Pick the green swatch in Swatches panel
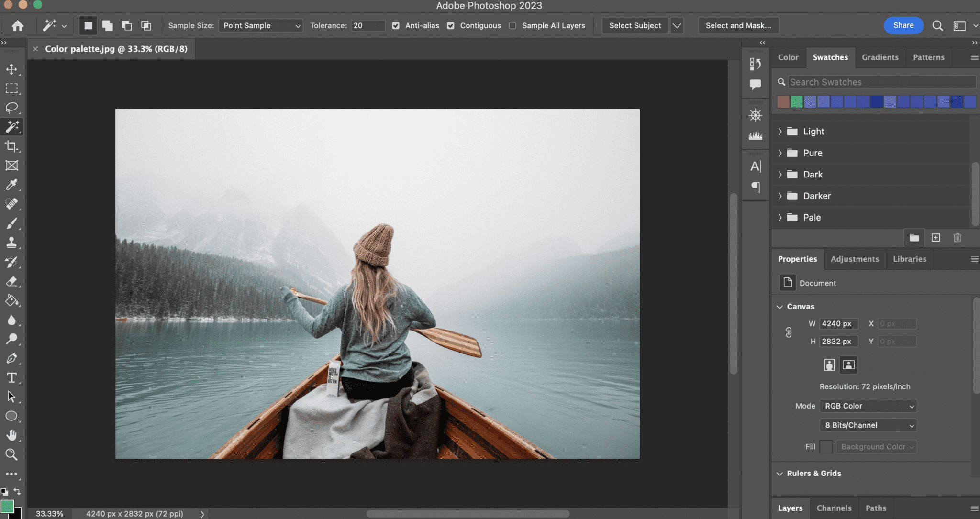Viewport: 980px width, 519px height. click(796, 101)
